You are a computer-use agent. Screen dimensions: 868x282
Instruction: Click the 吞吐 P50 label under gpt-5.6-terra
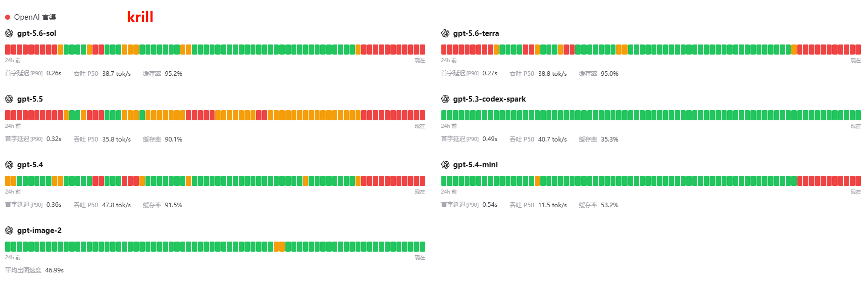coord(522,74)
